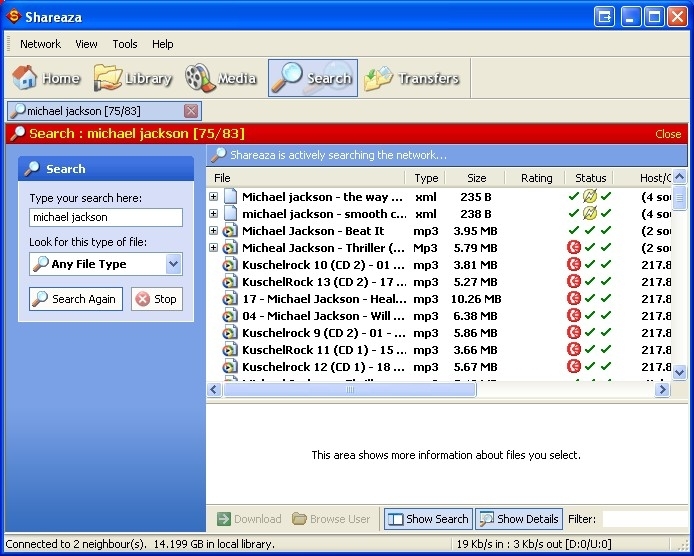Click the horizontal scrollbar left arrow
This screenshot has height=556, width=694.
click(214, 390)
